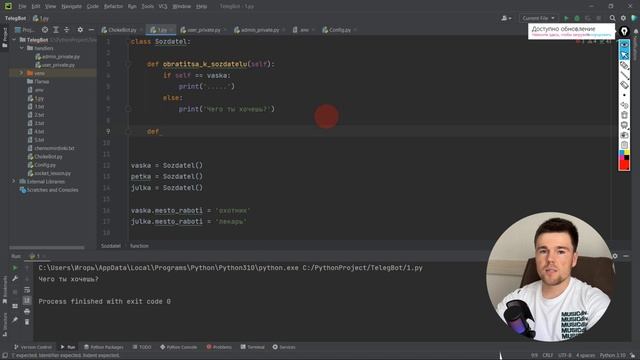Switch to the ChokeBot.py editor tab
The height and width of the screenshot is (360, 640).
coord(119,30)
